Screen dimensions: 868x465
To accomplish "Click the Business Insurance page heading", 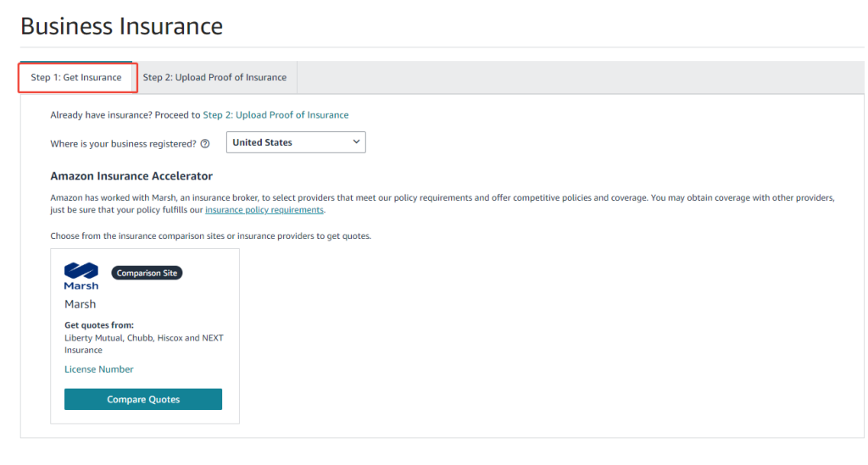I will (121, 26).
